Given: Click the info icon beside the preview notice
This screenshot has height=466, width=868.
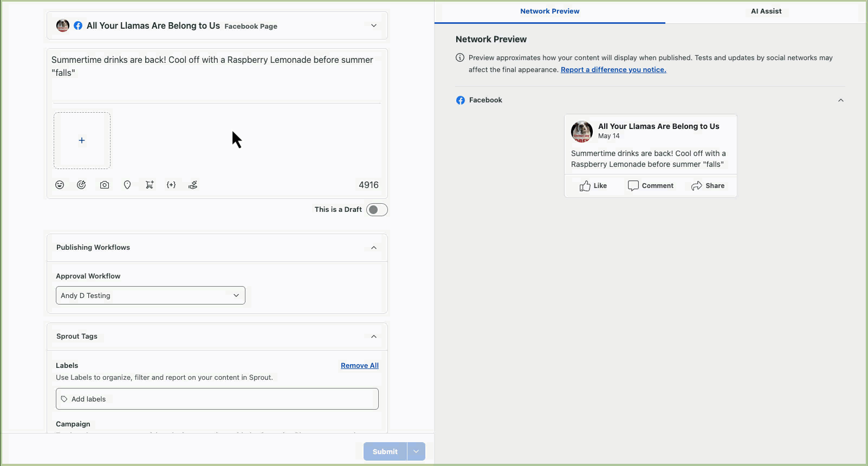Looking at the screenshot, I should (x=460, y=57).
